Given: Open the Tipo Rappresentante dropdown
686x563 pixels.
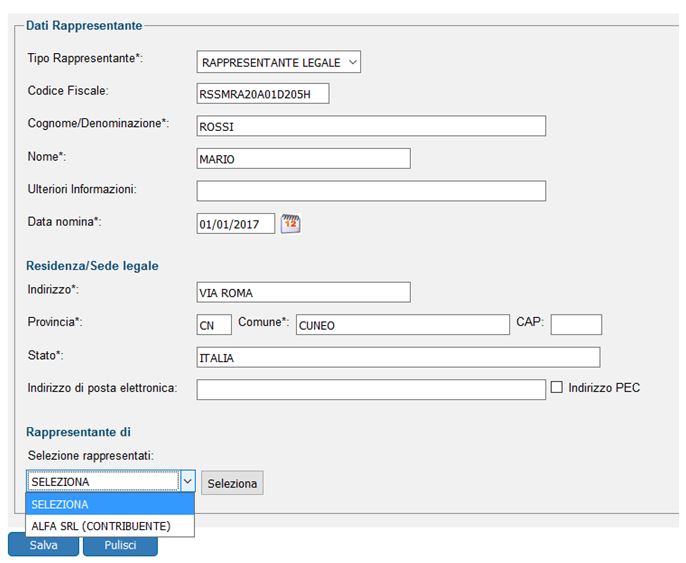Looking at the screenshot, I should tap(279, 62).
